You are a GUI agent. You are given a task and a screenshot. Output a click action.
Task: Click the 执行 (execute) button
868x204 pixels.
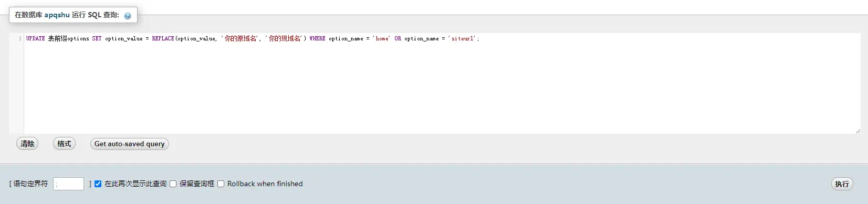[x=842, y=184]
